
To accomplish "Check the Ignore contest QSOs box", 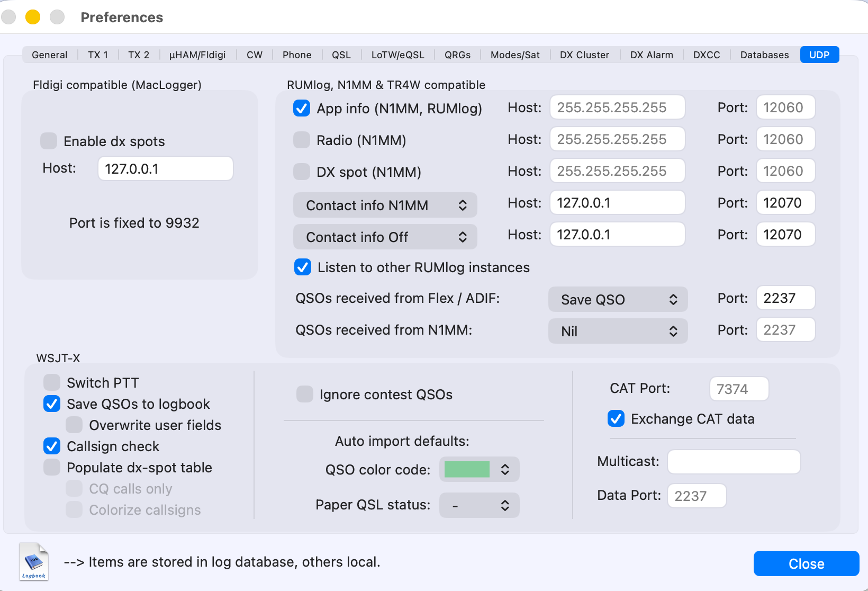I will pos(305,395).
